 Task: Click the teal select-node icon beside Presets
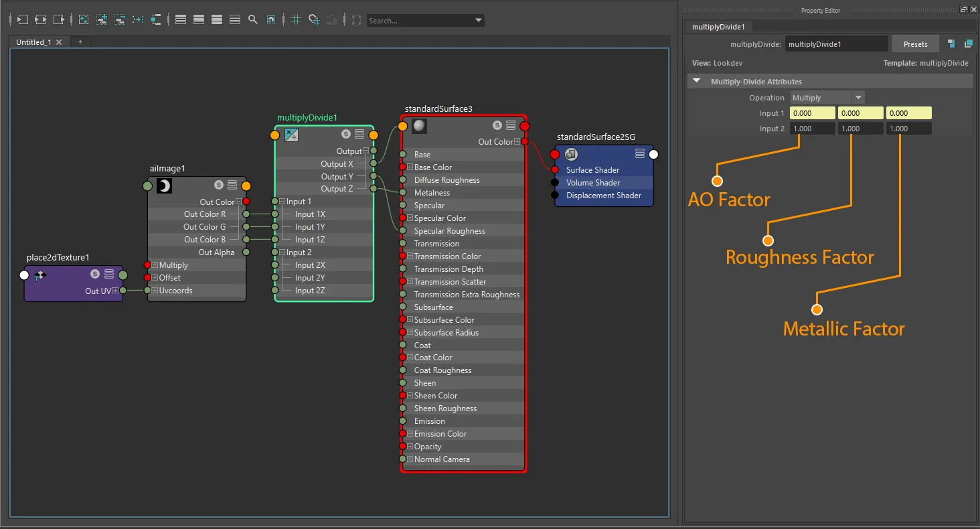click(951, 44)
